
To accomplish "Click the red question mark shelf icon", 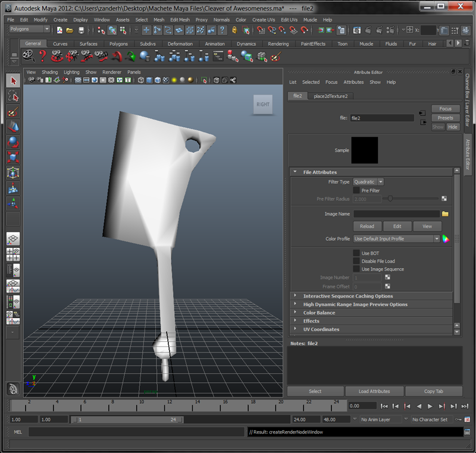I will click(x=42, y=55).
